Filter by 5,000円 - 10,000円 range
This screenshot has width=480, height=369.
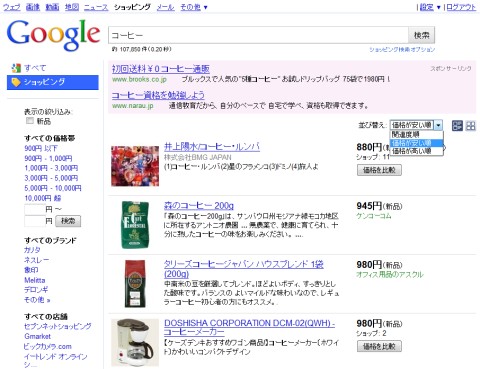click(x=53, y=188)
